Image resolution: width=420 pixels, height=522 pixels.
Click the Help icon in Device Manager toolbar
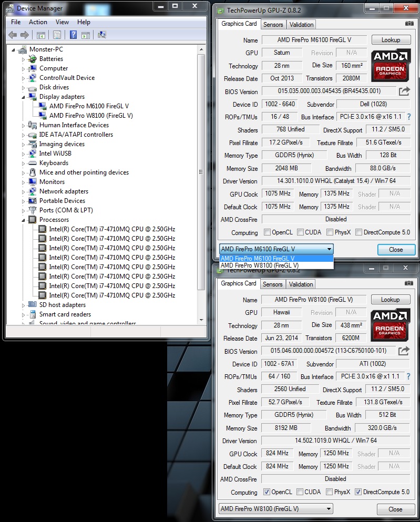[x=73, y=35]
